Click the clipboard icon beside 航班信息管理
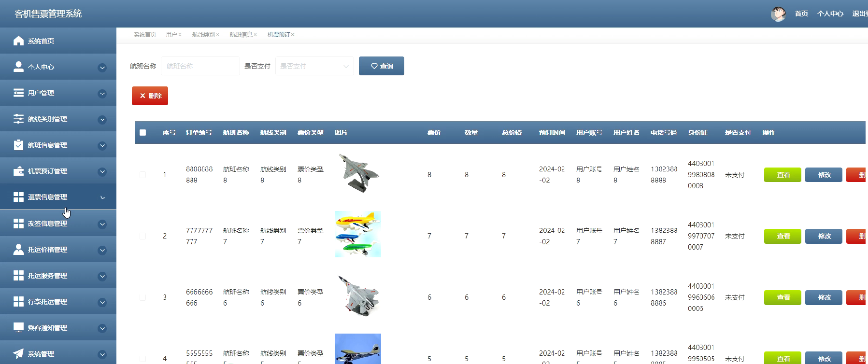The height and width of the screenshot is (364, 868). pos(18,145)
